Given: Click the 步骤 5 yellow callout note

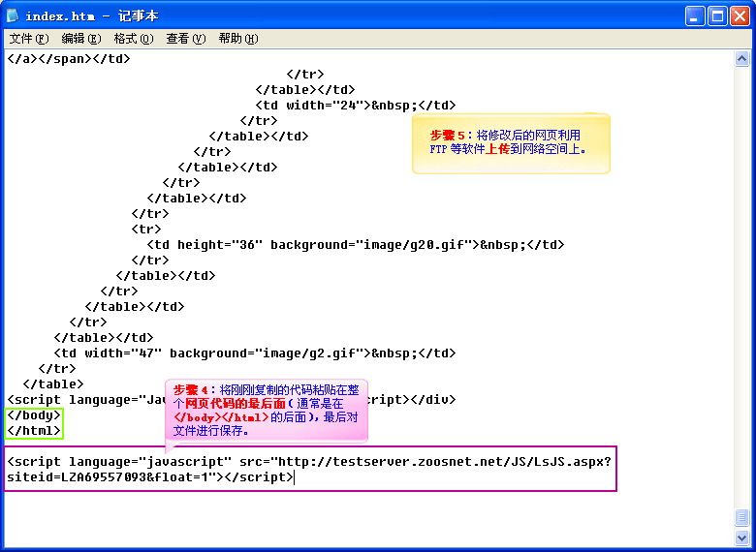Looking at the screenshot, I should [511, 143].
